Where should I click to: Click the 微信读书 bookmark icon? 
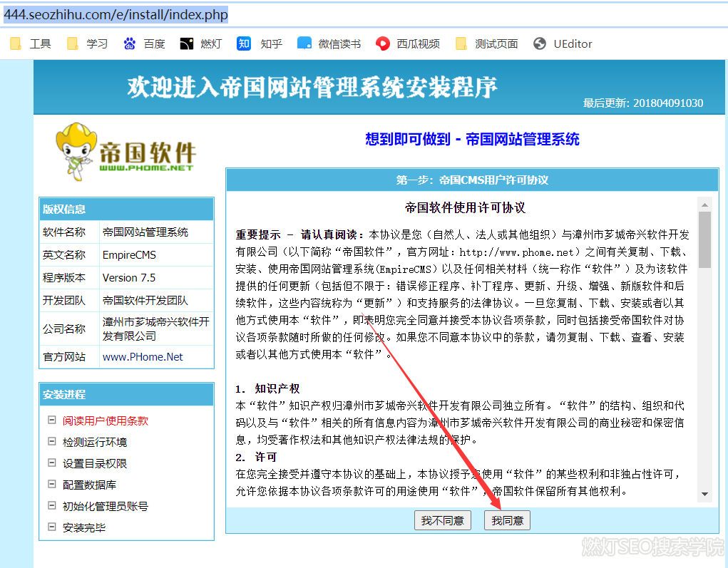click(x=304, y=43)
